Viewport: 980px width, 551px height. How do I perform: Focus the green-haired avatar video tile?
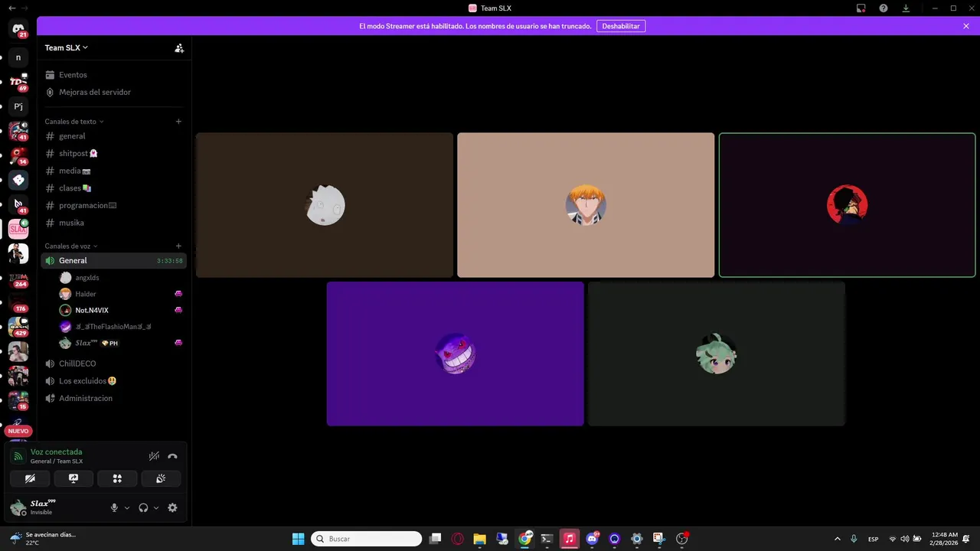click(x=717, y=354)
